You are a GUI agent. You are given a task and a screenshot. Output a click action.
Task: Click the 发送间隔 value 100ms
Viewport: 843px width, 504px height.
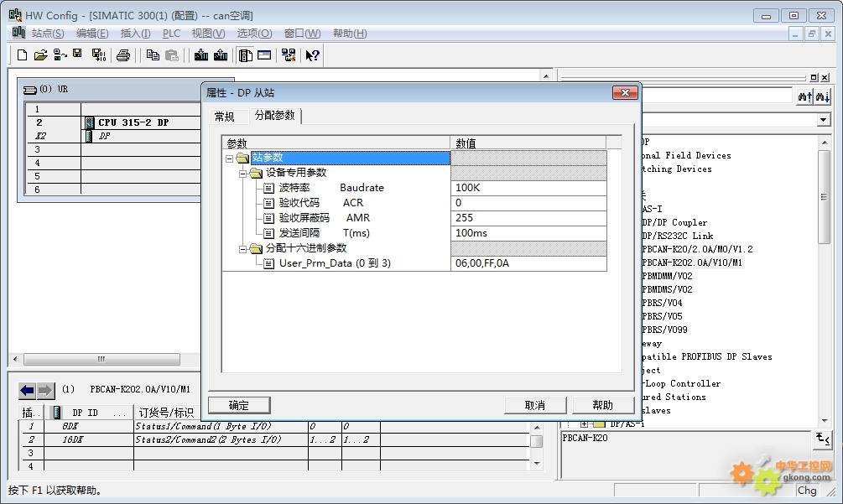[x=528, y=233]
